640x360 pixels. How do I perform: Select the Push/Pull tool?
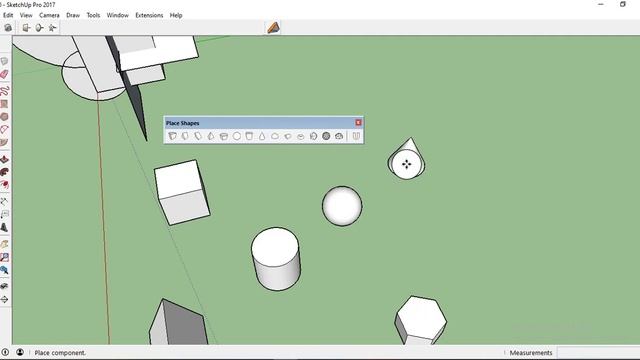tap(4, 159)
